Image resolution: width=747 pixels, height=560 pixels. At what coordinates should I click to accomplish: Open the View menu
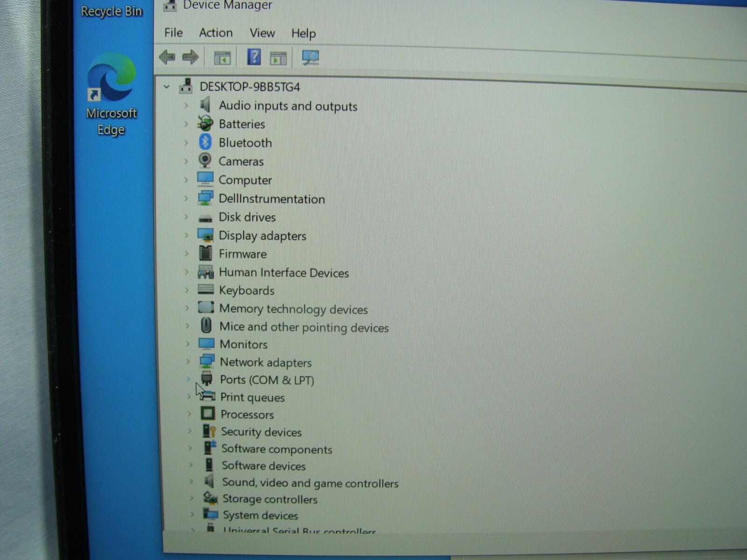point(262,33)
